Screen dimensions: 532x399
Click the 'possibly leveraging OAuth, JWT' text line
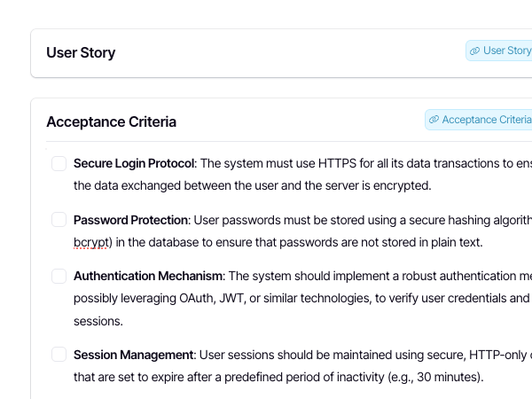coord(302,299)
